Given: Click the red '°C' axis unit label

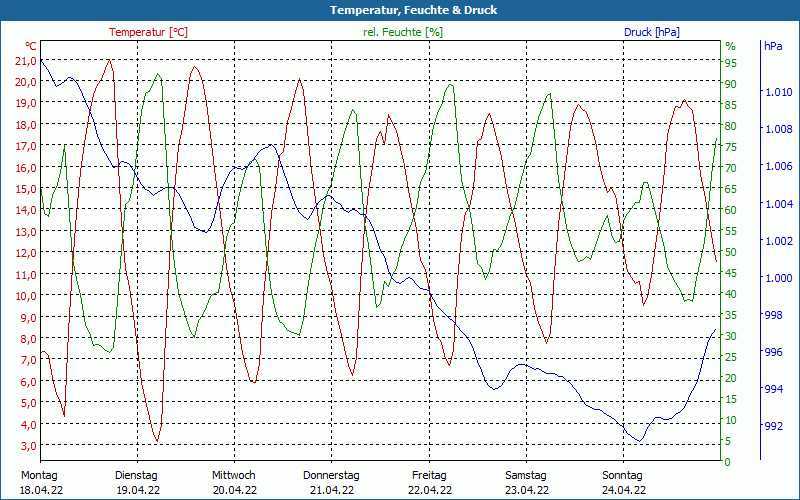Looking at the screenshot, I should tap(31, 46).
